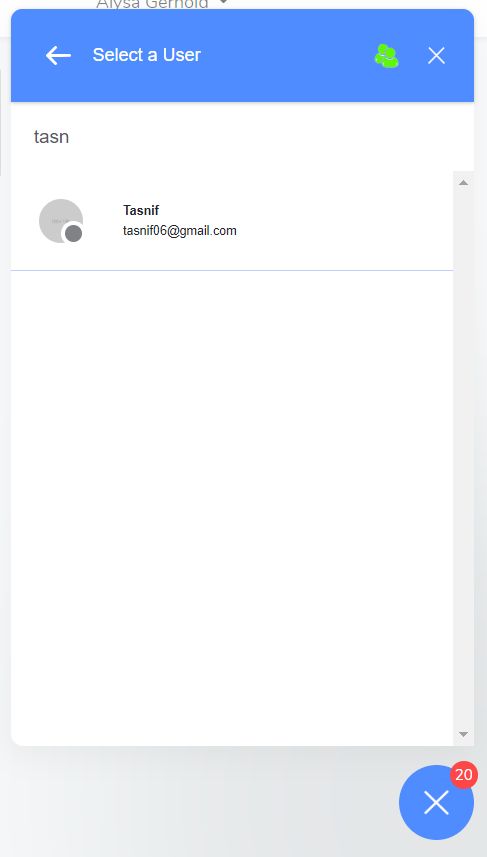
Task: Click the search field containing 'tasn'
Action: tap(242, 137)
